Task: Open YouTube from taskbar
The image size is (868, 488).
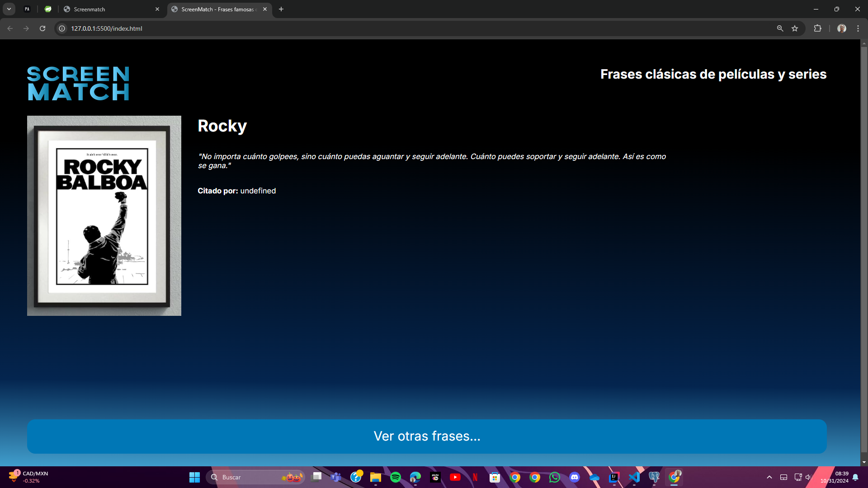Action: point(455,477)
